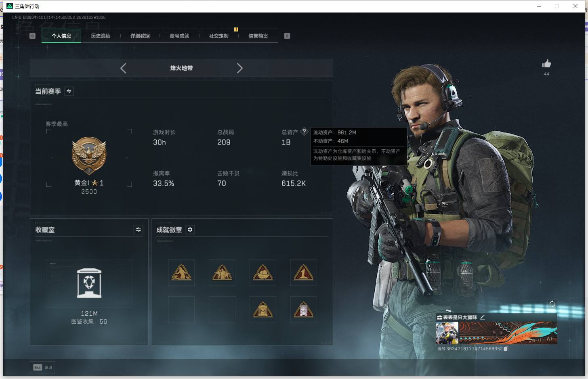Select the first achievement badge icon
The height and width of the screenshot is (379, 588).
pyautogui.click(x=181, y=272)
